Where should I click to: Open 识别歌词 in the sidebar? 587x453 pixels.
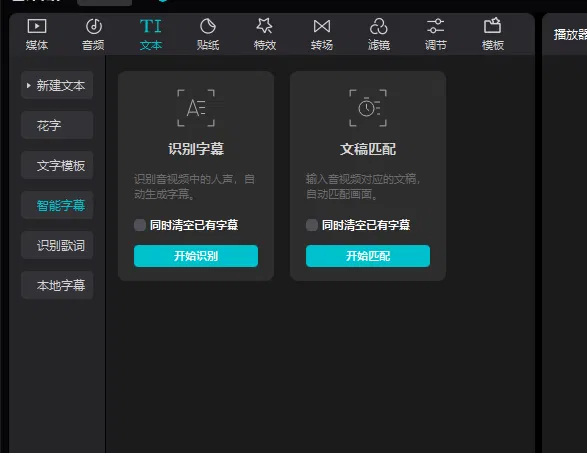[57, 245]
